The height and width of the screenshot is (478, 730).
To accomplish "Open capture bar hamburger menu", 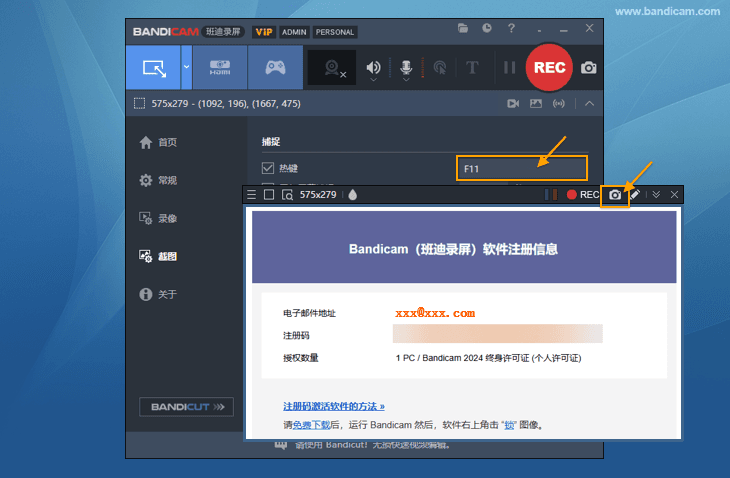I will 251,195.
